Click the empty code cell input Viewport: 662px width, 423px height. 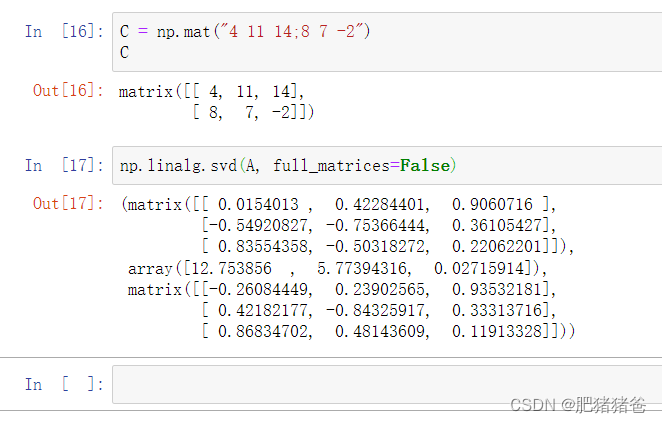[387, 384]
